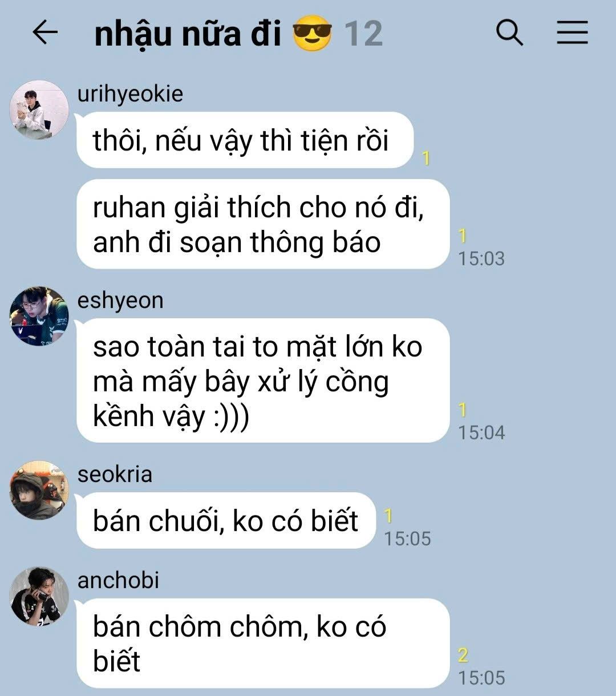View anchobi's profile photo
The image size is (616, 696).
coord(39,596)
